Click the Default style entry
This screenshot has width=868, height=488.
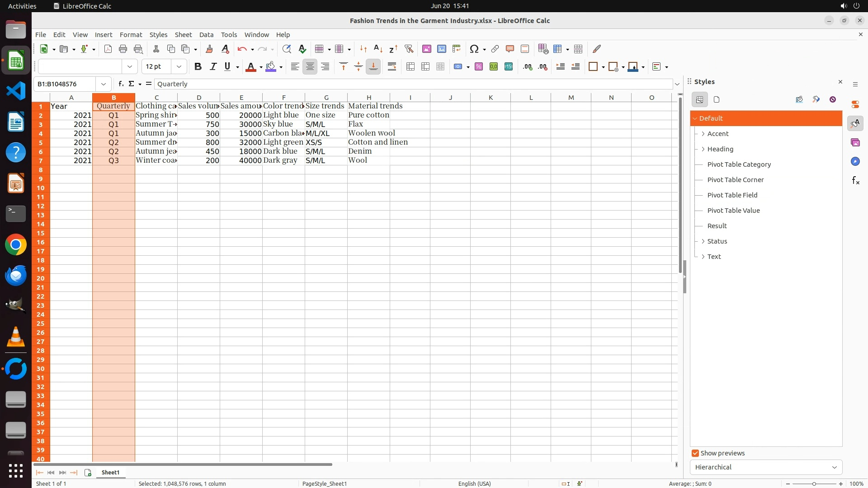click(x=711, y=118)
